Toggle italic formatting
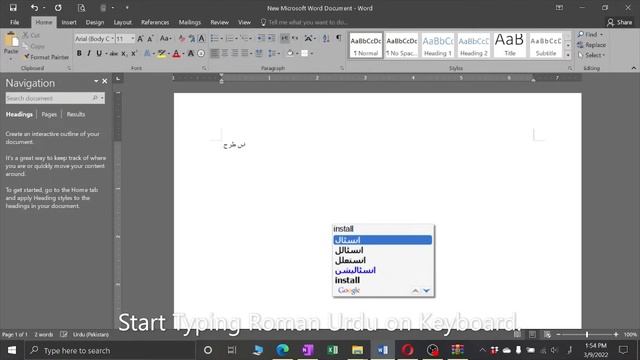The height and width of the screenshot is (360, 640). (x=89, y=53)
